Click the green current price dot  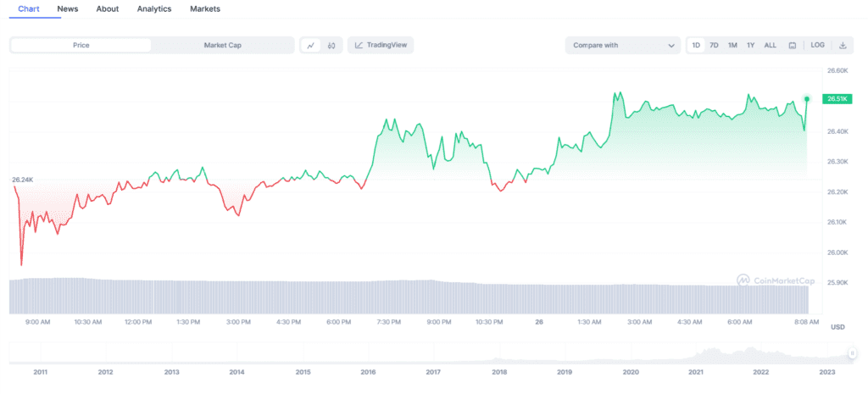pos(807,99)
